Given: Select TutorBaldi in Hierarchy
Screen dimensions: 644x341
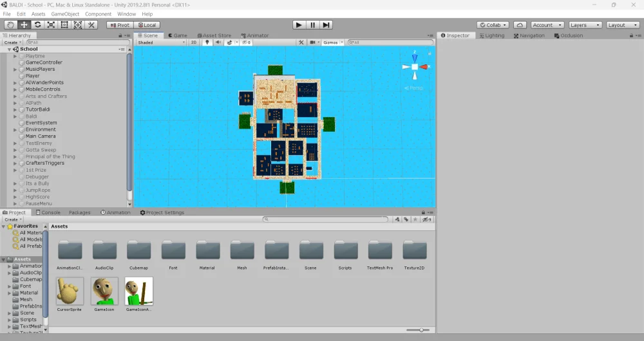Looking at the screenshot, I should coord(37,109).
